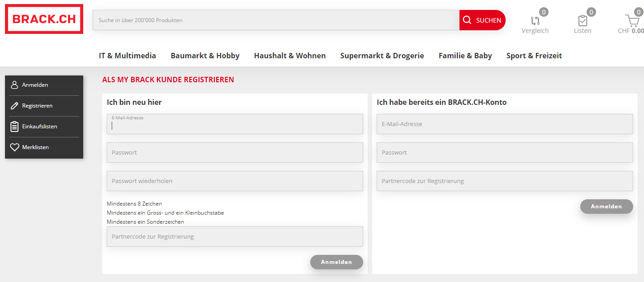
Task: Click 'Ich habe bereits ein BRACK.CH-Konto' heading
Action: [x=441, y=102]
